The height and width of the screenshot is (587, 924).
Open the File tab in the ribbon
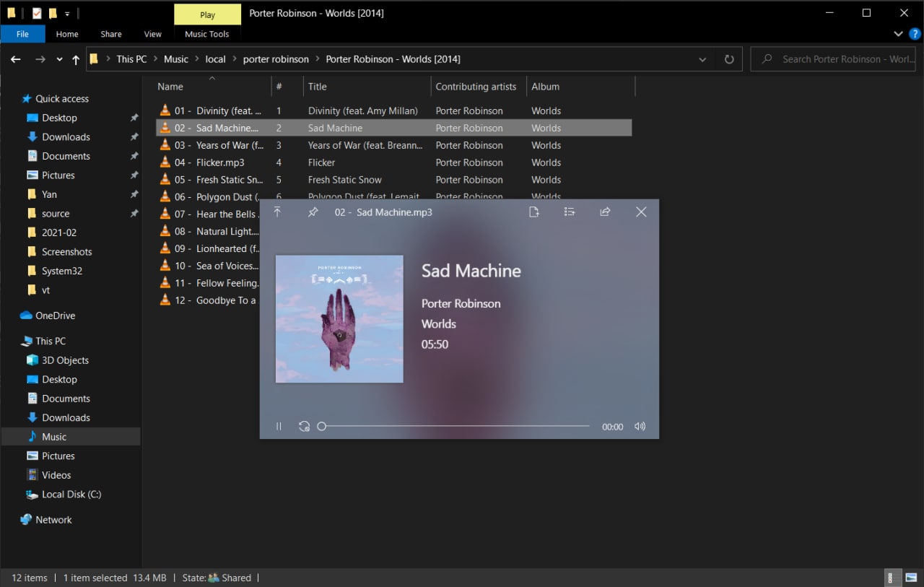[x=22, y=34]
